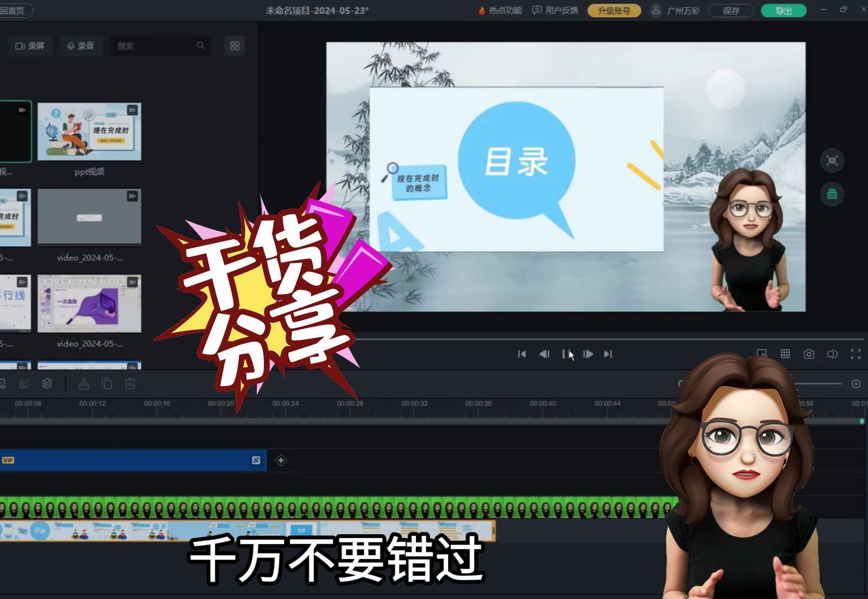
Task: Click the timeline ruler at 00:00:36
Action: tap(478, 404)
